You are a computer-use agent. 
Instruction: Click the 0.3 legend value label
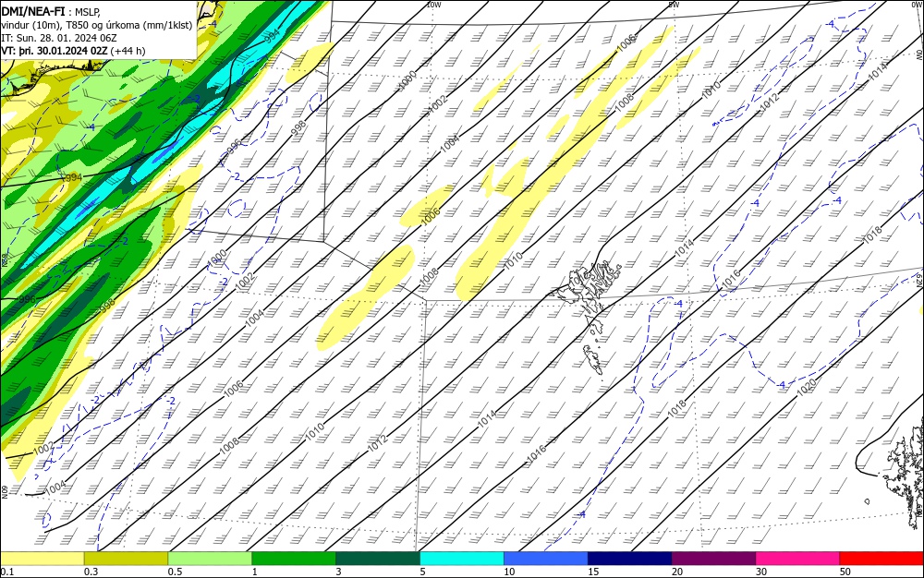pos(91,572)
